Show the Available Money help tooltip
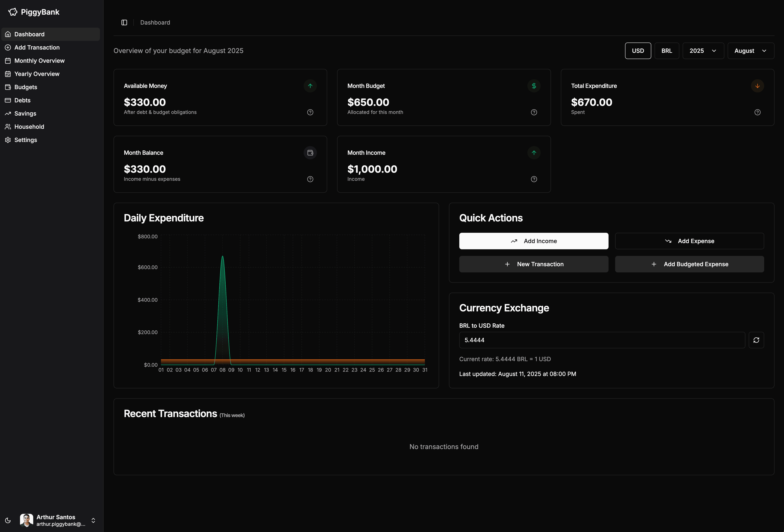Image resolution: width=784 pixels, height=532 pixels. coord(310,112)
